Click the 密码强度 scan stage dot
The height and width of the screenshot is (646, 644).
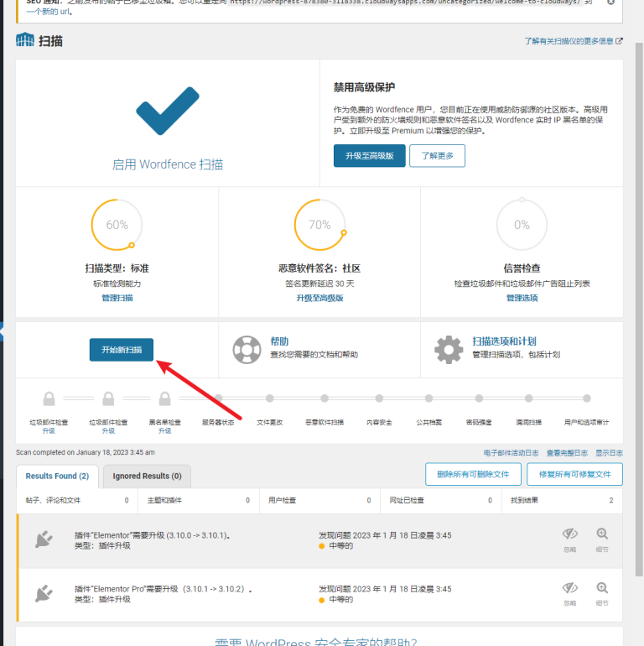[479, 398]
